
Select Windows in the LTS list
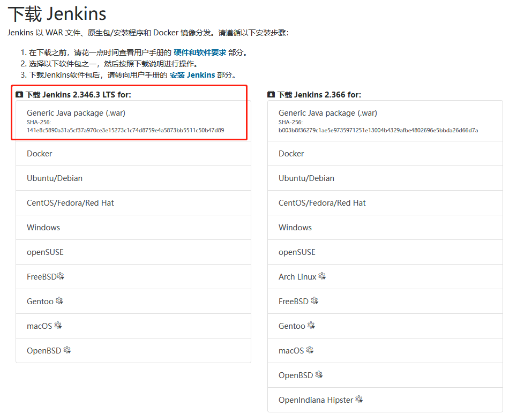[133, 228]
